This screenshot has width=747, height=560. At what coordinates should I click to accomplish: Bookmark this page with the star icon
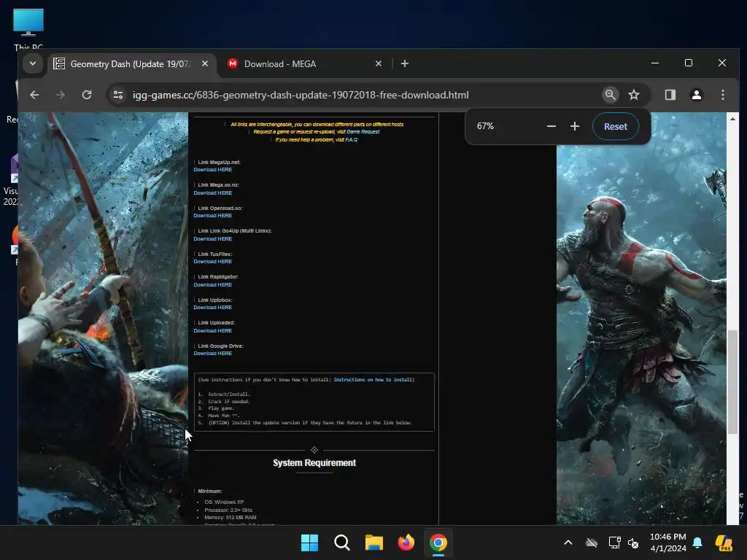pyautogui.click(x=634, y=95)
